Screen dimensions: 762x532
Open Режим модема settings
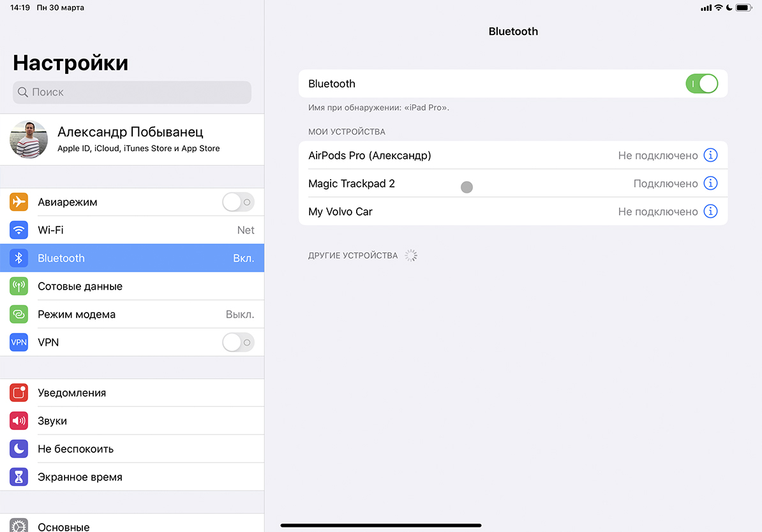(x=132, y=314)
